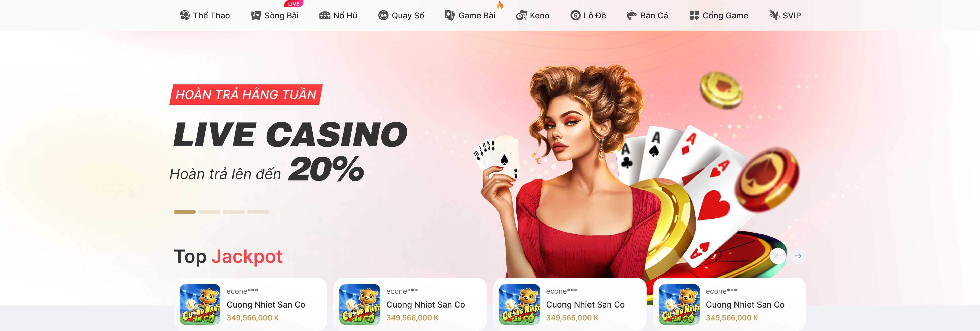The image size is (980, 331).
Task: Click the card deck icon beside Game Bài
Action: pyautogui.click(x=450, y=15)
